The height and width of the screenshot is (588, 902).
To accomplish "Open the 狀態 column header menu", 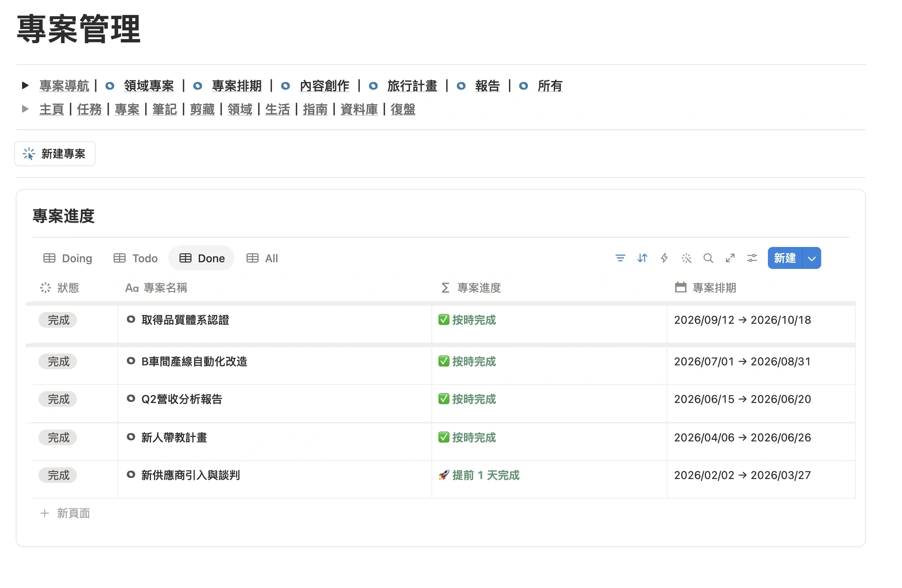I will pyautogui.click(x=60, y=288).
